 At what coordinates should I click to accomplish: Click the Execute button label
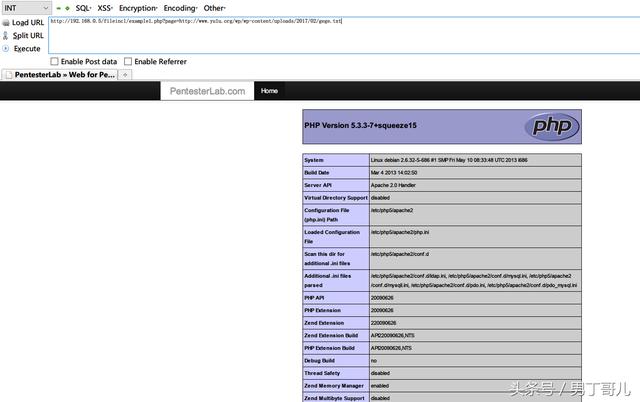click(27, 49)
